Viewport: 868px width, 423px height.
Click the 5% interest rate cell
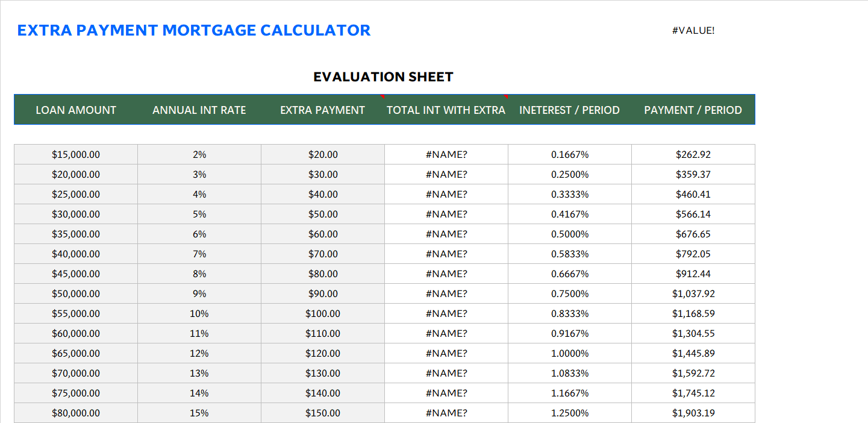199,214
